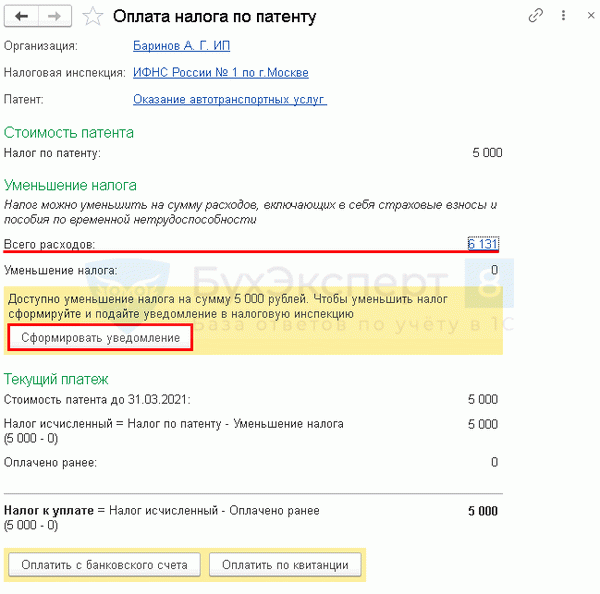
Task: Select the Текущий платеж section heading
Action: click(x=56, y=379)
